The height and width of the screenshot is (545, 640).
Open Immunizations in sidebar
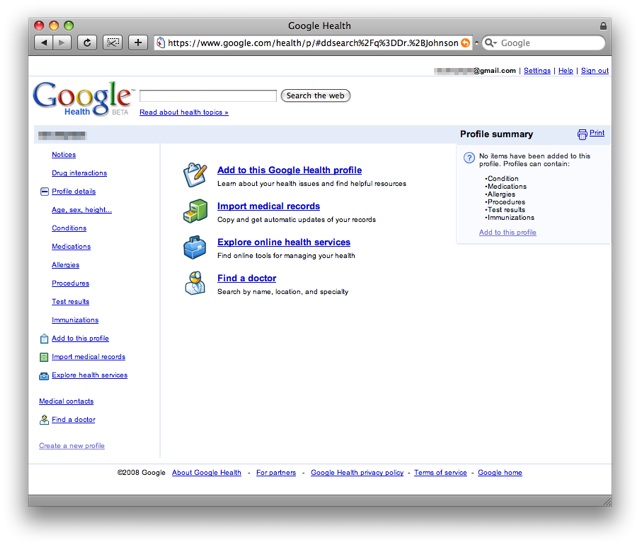[75, 320]
